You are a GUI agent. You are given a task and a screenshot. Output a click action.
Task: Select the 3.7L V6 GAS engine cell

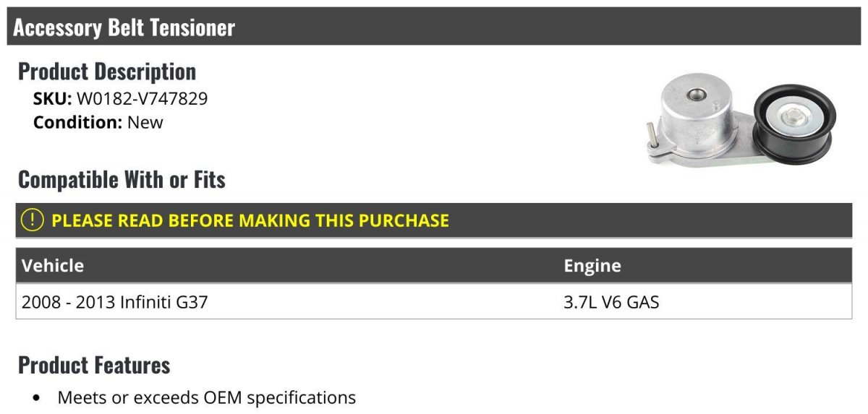point(611,301)
